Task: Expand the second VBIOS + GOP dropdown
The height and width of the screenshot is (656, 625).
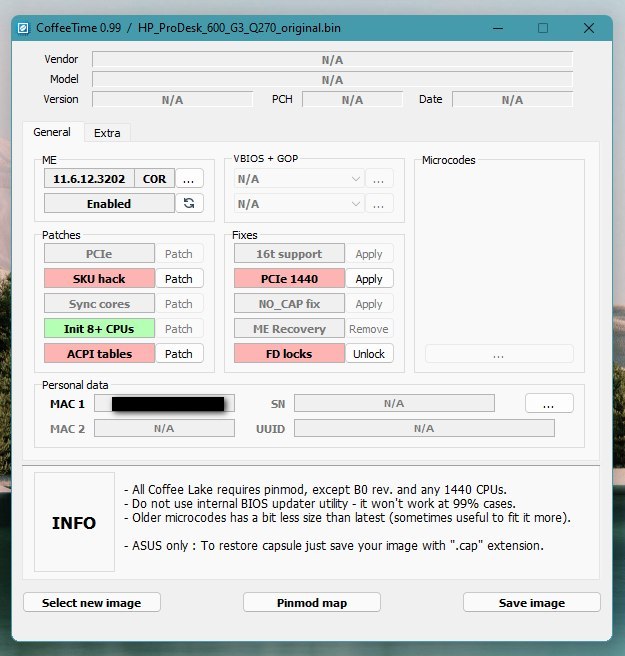Action: click(x=299, y=204)
